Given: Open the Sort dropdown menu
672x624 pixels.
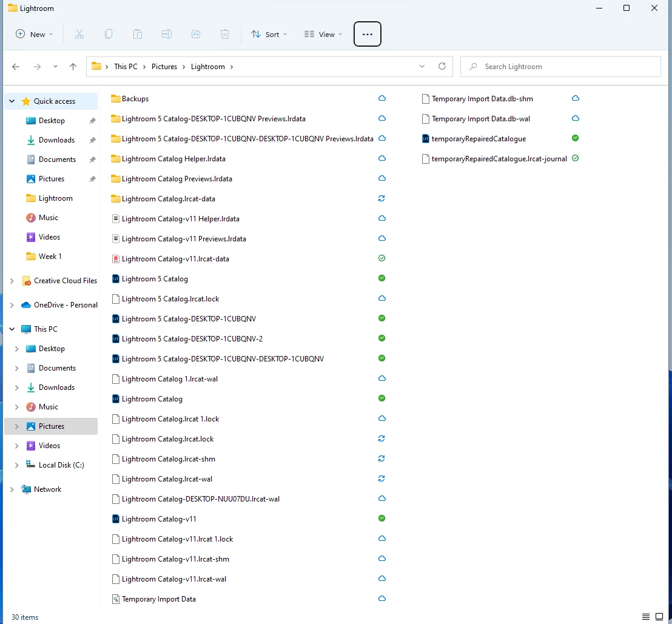Looking at the screenshot, I should (269, 35).
